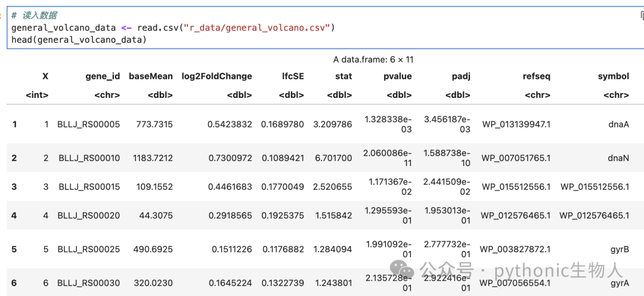Click baseMean value 490.6925

point(153,249)
